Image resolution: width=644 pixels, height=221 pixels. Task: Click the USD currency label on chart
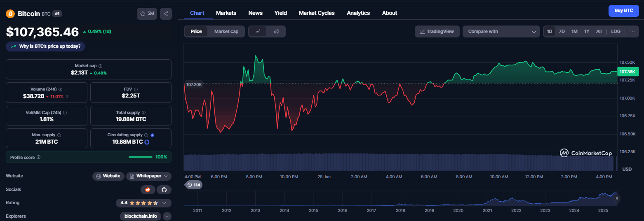coord(627,169)
